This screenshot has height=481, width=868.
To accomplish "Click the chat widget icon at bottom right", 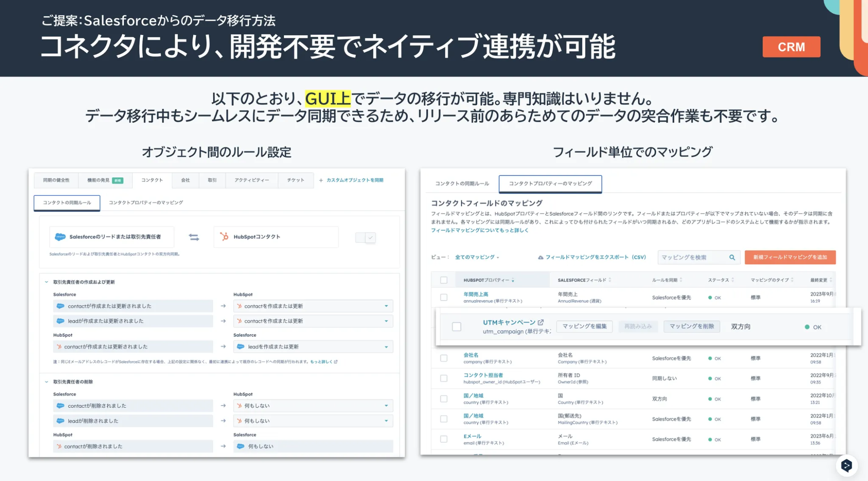I will 846,465.
